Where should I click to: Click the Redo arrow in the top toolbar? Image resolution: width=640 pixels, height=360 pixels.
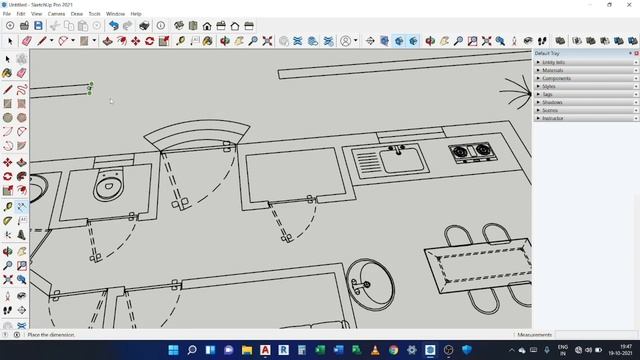point(128,26)
